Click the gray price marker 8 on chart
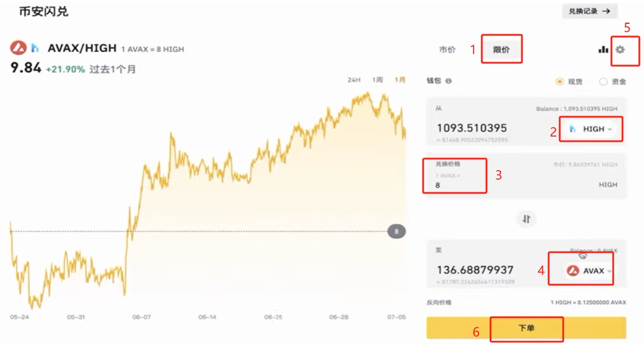This screenshot has height=344, width=644. (396, 231)
